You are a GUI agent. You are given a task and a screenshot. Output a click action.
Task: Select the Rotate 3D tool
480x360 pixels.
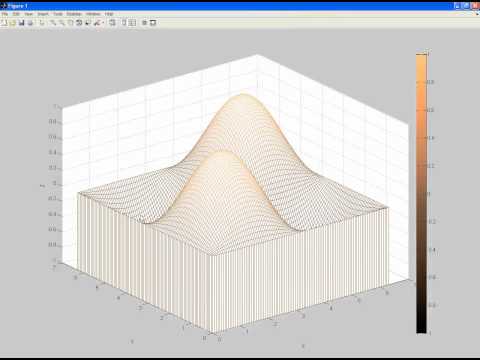click(x=79, y=23)
